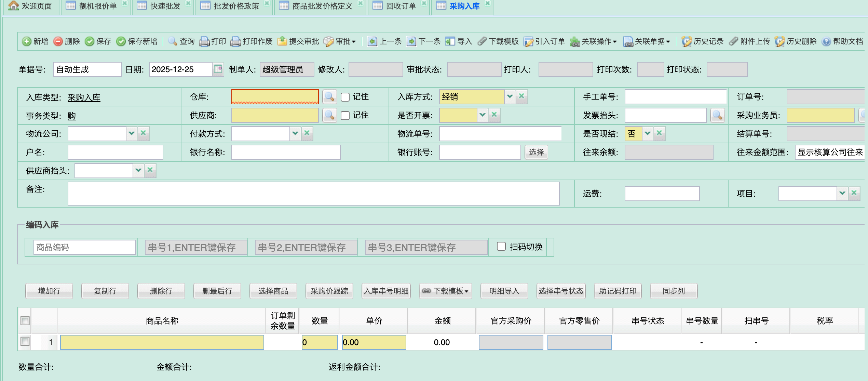
Task: Click the 增加行 button
Action: coord(49,291)
